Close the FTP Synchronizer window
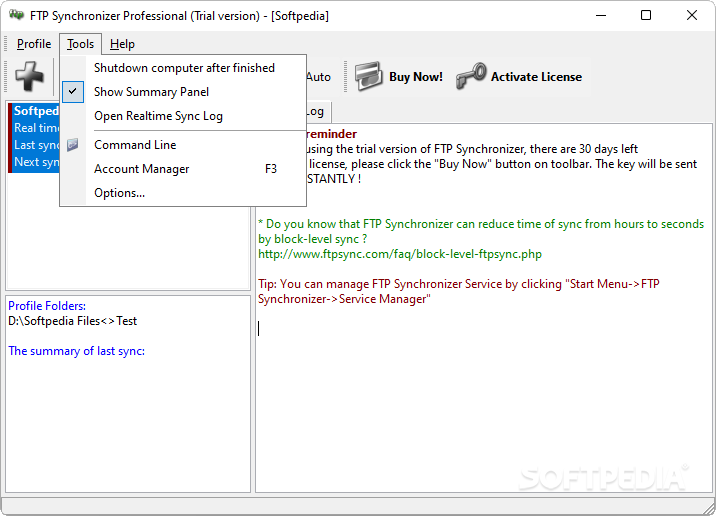 [691, 16]
